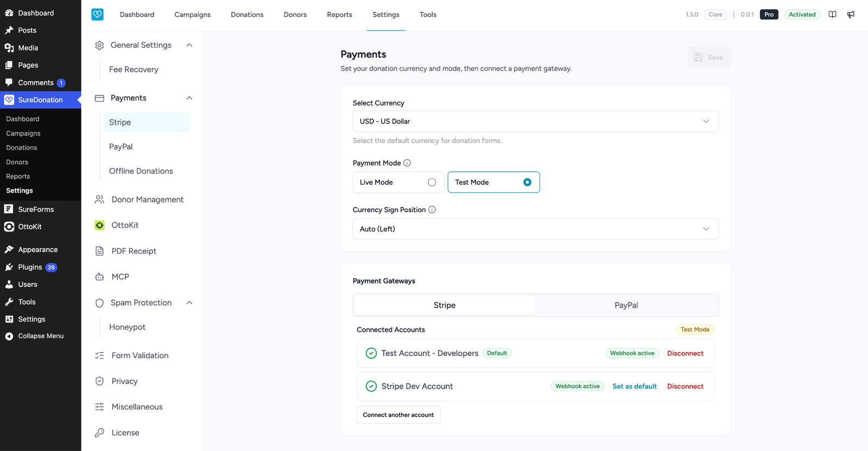868x451 pixels.
Task: Select the Test Mode radio button
Action: click(x=527, y=183)
